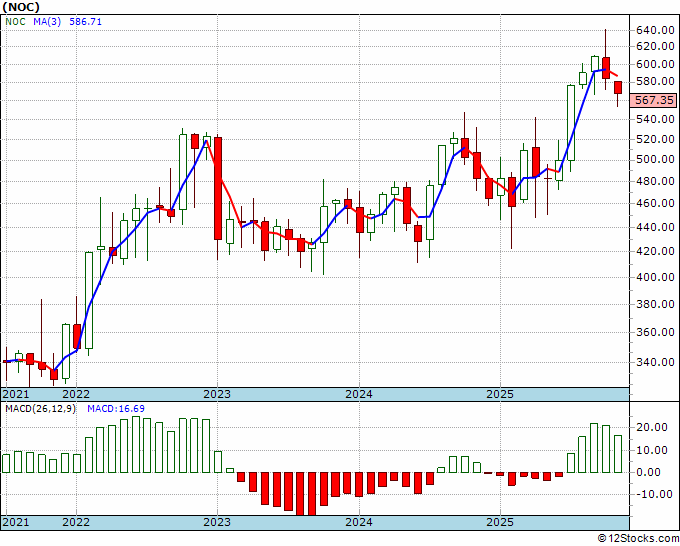This screenshot has height=546, width=680.
Task: Click the 586.71 moving average value
Action: pos(86,21)
